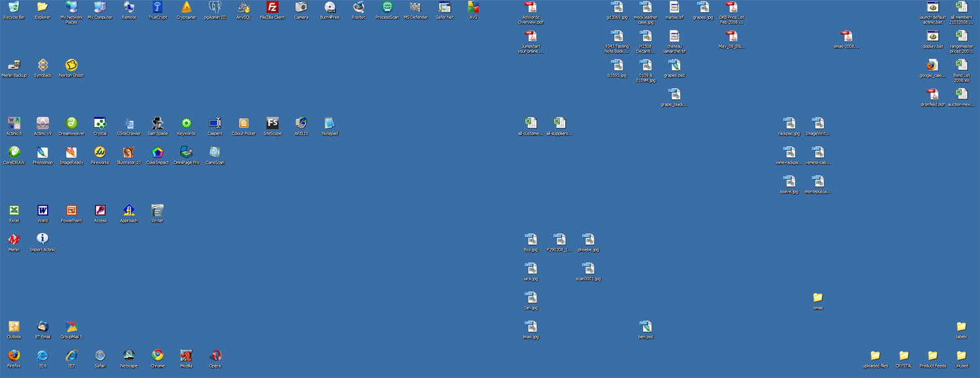Select the xmas folder
The image size is (980, 378).
[817, 298]
